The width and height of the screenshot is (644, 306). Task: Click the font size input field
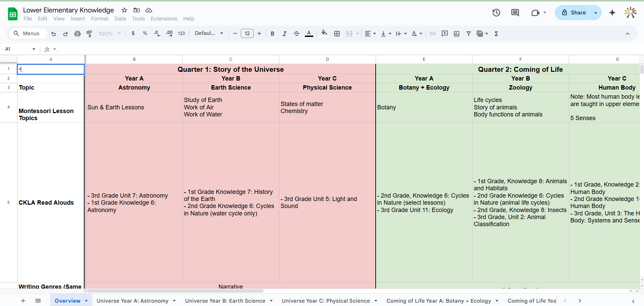[247, 34]
